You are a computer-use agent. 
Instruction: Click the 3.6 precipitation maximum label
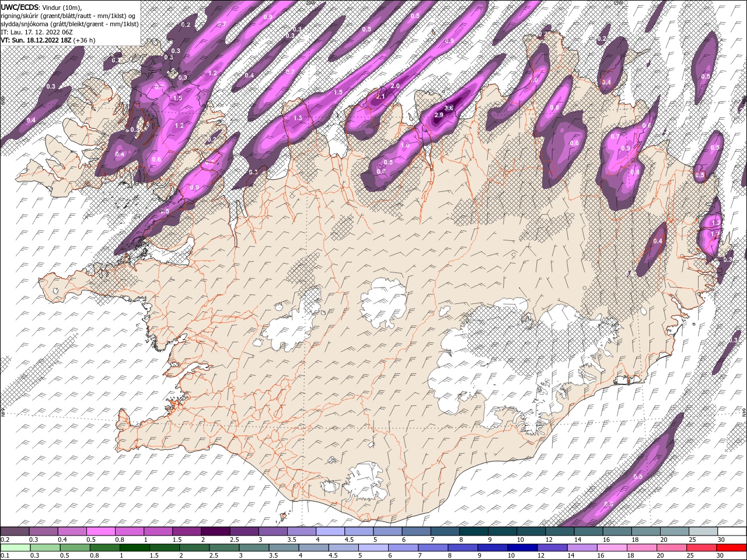pyautogui.click(x=449, y=108)
